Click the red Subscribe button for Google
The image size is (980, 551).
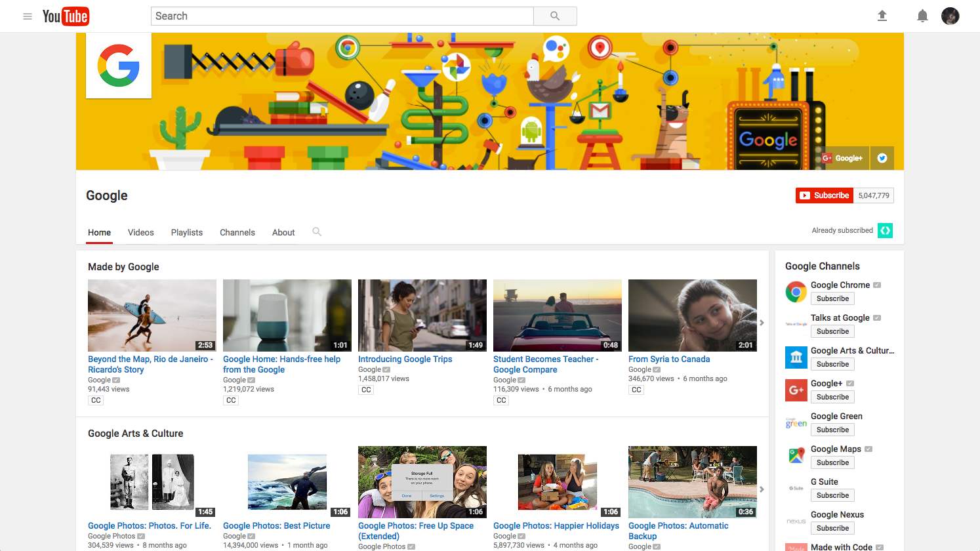(x=825, y=195)
